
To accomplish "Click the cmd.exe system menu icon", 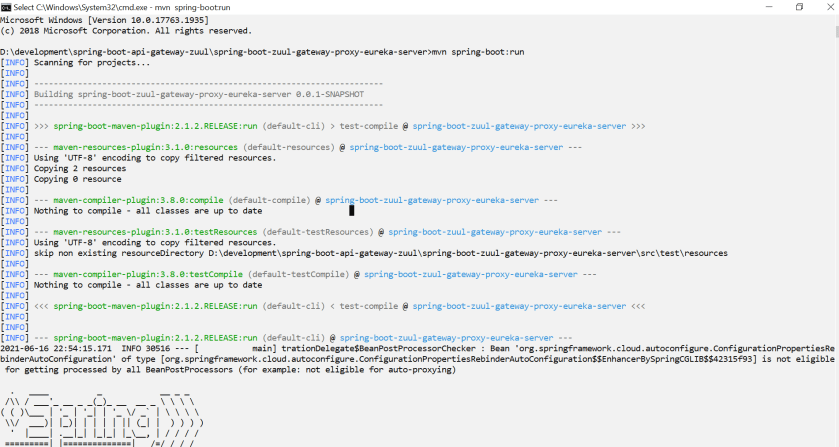I will coord(6,7).
